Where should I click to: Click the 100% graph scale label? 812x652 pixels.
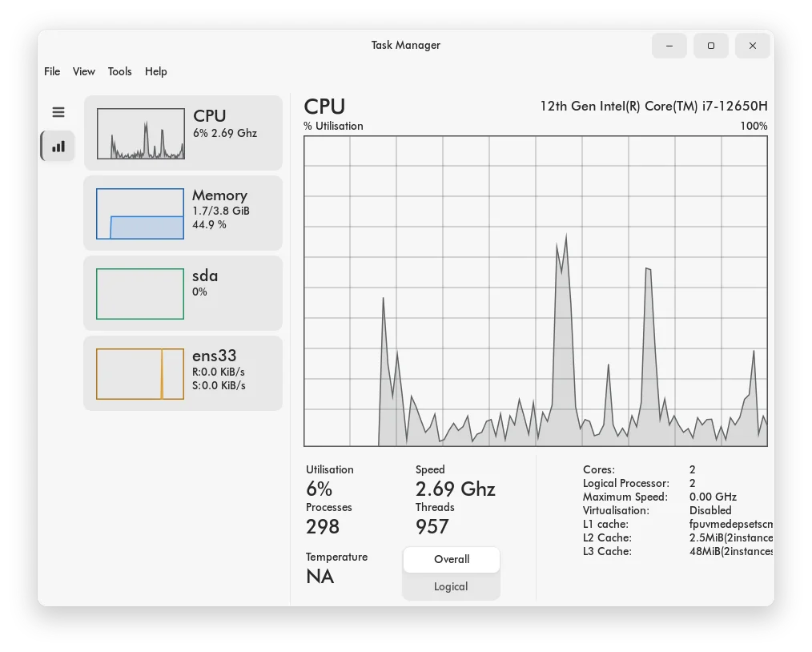pos(754,126)
